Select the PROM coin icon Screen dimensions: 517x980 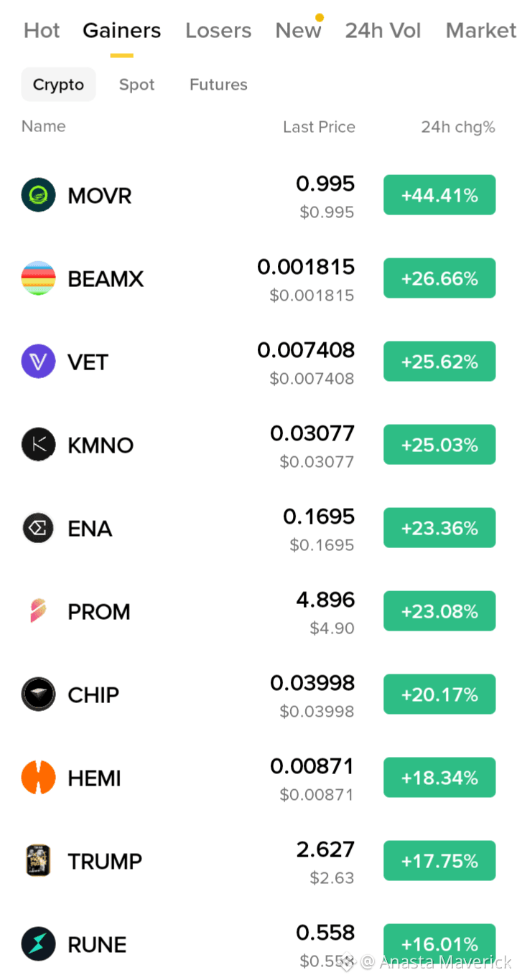coord(38,611)
